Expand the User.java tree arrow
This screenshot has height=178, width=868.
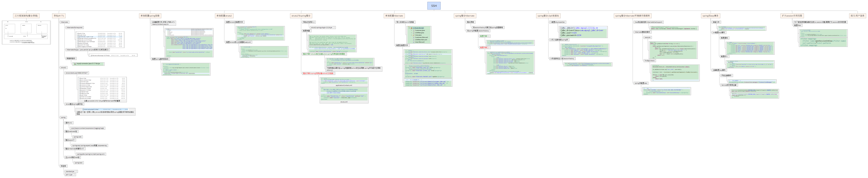[x=411, y=35]
